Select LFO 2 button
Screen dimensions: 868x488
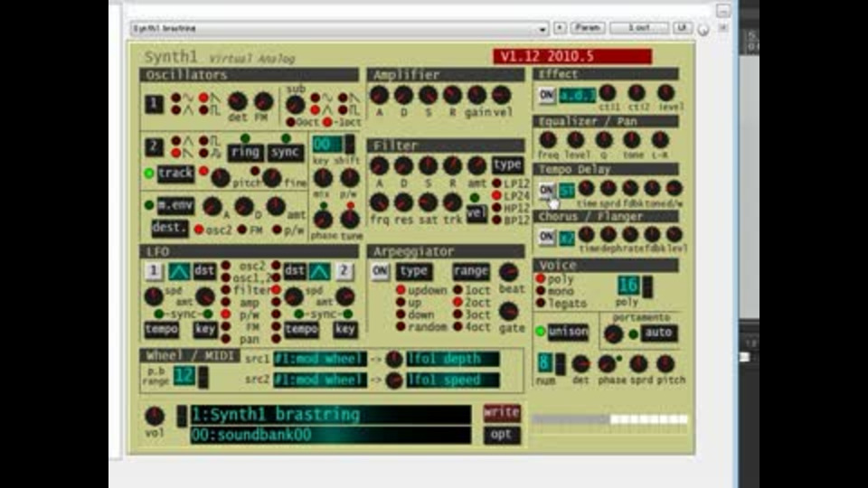(344, 271)
